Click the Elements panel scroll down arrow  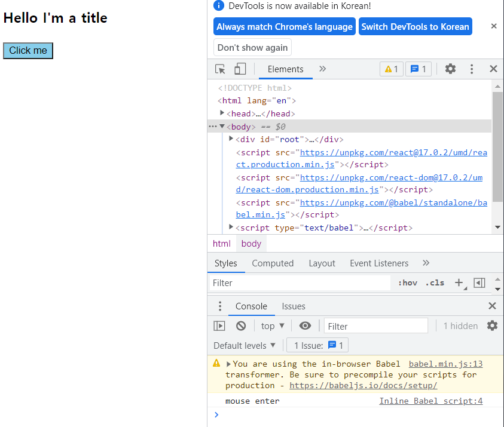[497, 228]
